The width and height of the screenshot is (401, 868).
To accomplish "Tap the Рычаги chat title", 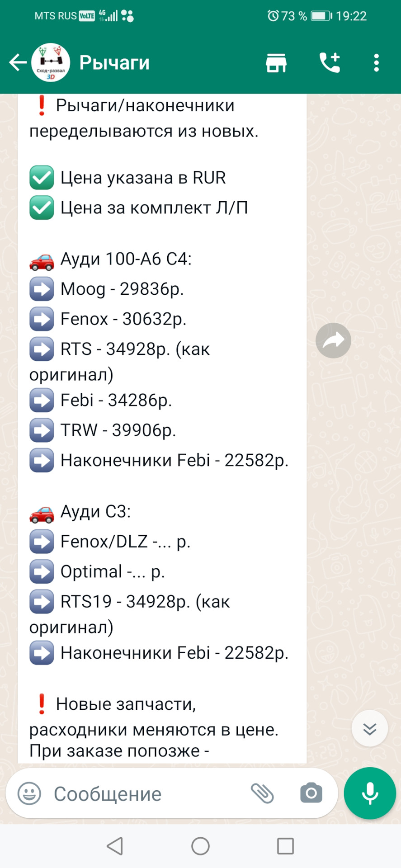I will [x=114, y=62].
